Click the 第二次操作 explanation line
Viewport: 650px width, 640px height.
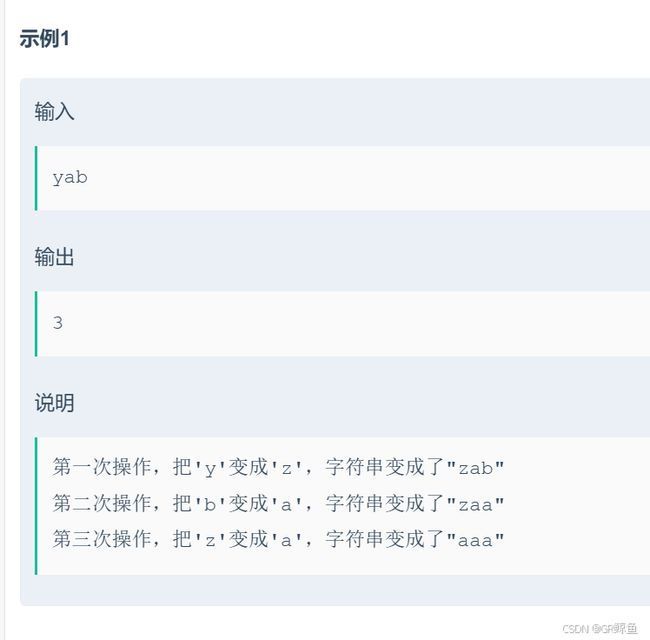[x=278, y=504]
